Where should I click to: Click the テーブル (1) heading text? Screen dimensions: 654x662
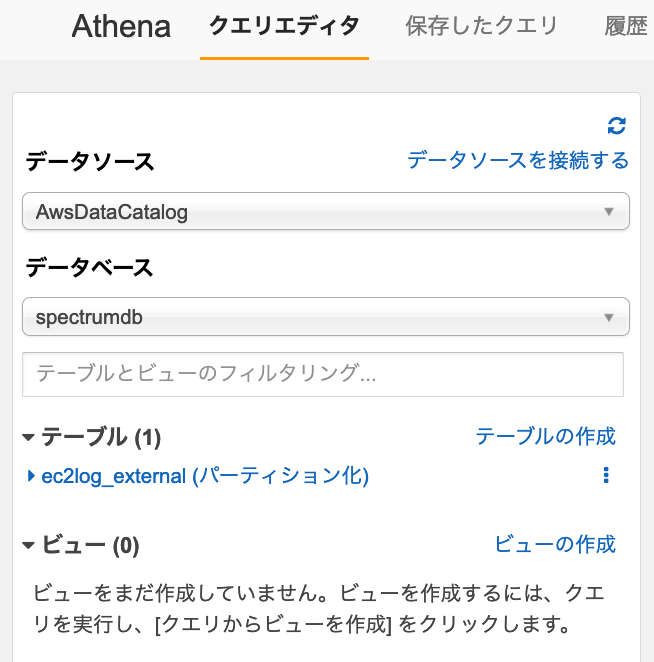tap(101, 437)
